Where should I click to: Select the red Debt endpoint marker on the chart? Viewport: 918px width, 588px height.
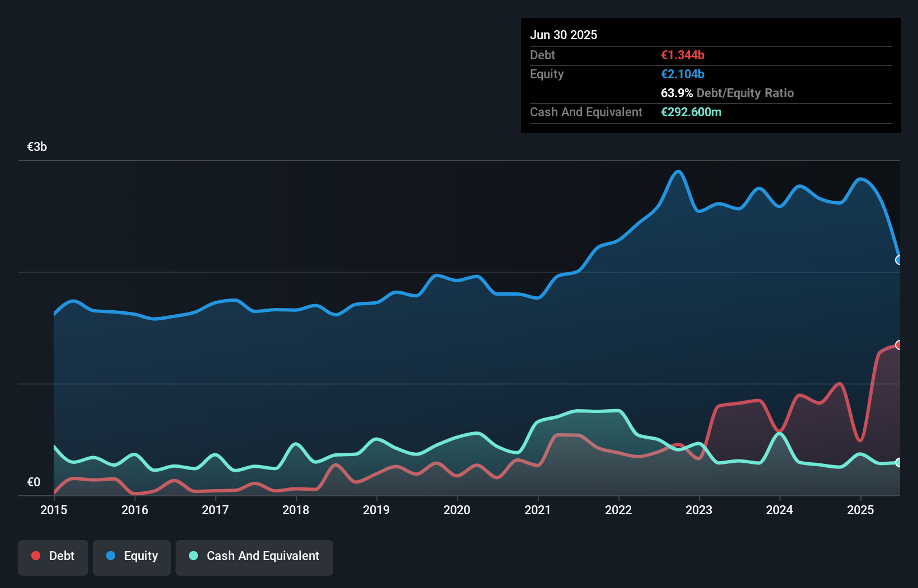point(898,345)
